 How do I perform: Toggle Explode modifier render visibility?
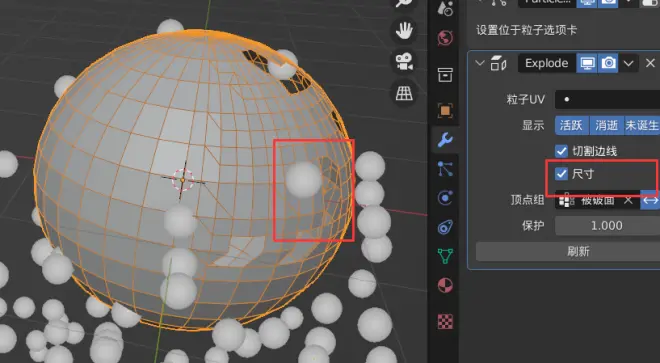click(608, 63)
